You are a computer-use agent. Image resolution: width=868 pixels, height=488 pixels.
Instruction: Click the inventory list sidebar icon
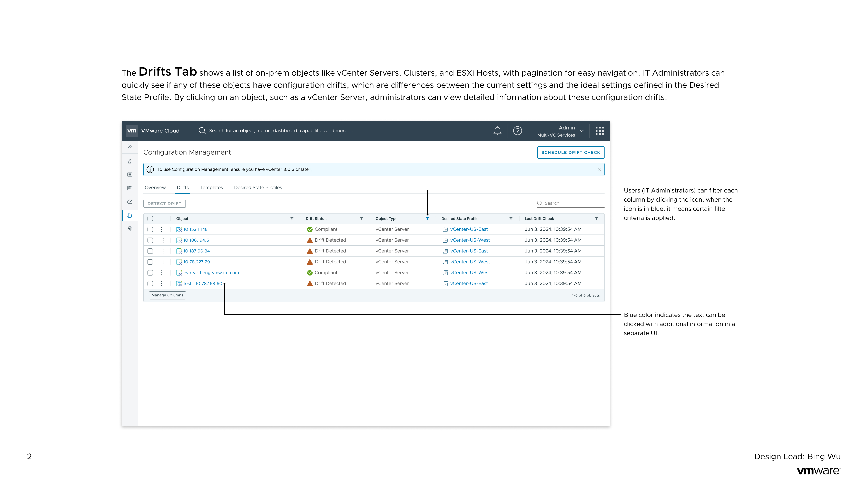click(130, 175)
